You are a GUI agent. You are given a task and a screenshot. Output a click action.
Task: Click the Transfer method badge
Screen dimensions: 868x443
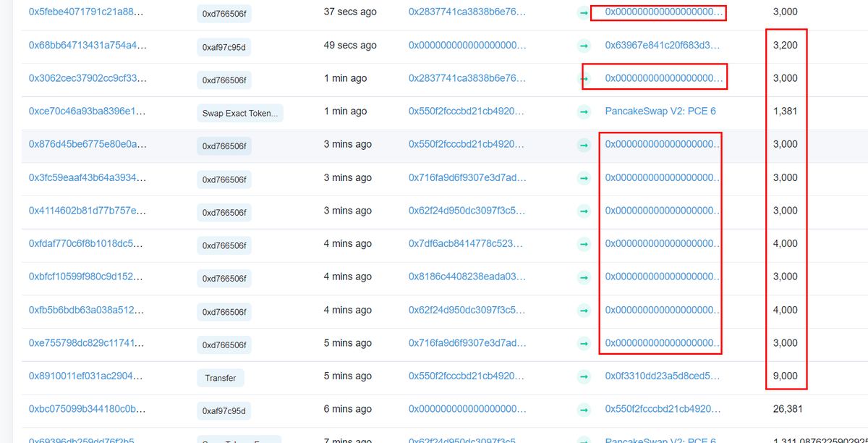tap(221, 377)
